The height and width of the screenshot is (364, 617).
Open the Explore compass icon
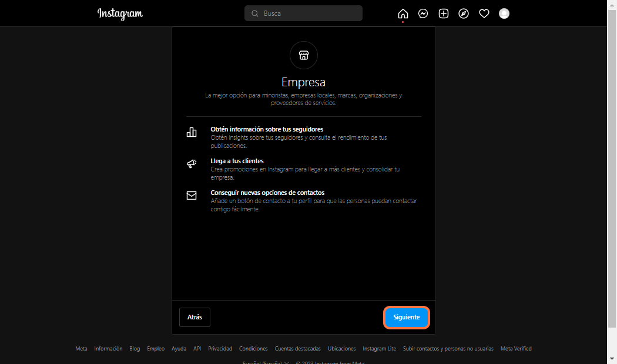[x=464, y=14]
